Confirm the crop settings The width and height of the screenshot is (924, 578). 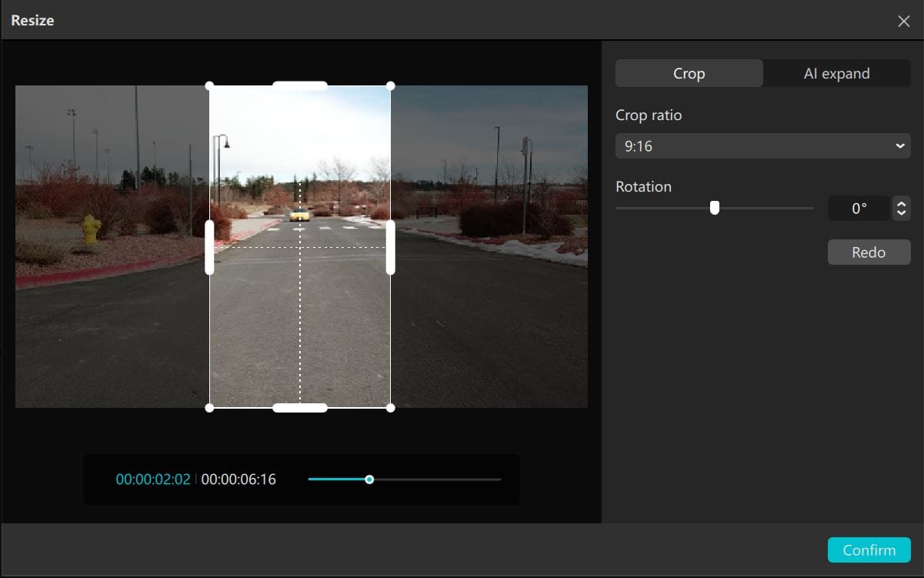[869, 550]
